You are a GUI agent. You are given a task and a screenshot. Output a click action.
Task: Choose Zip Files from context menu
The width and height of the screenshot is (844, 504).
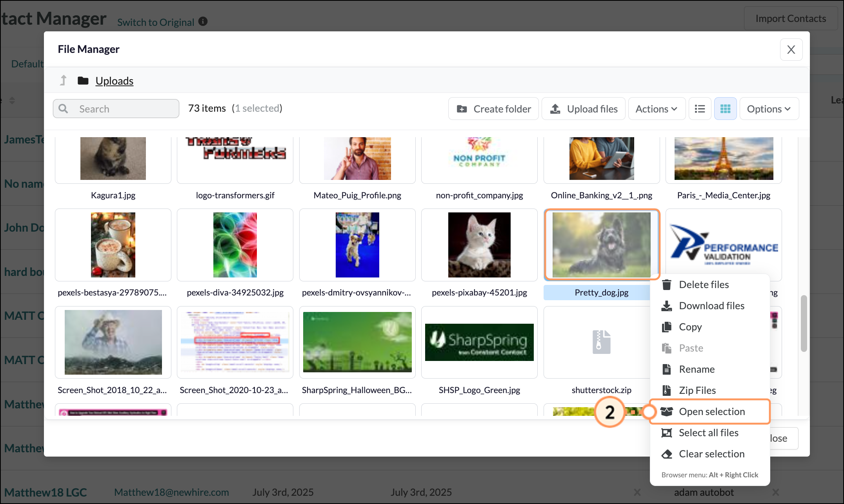click(x=710, y=390)
